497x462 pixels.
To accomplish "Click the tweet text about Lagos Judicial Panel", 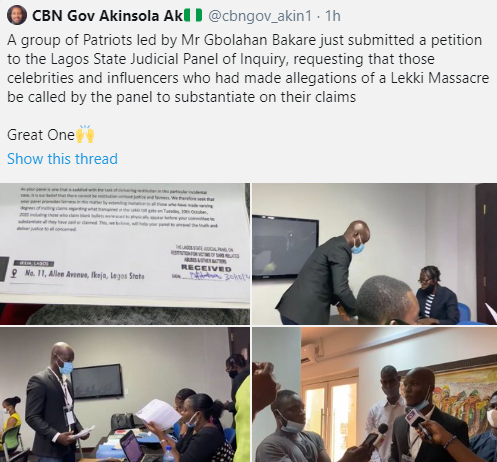I will 248,68.
